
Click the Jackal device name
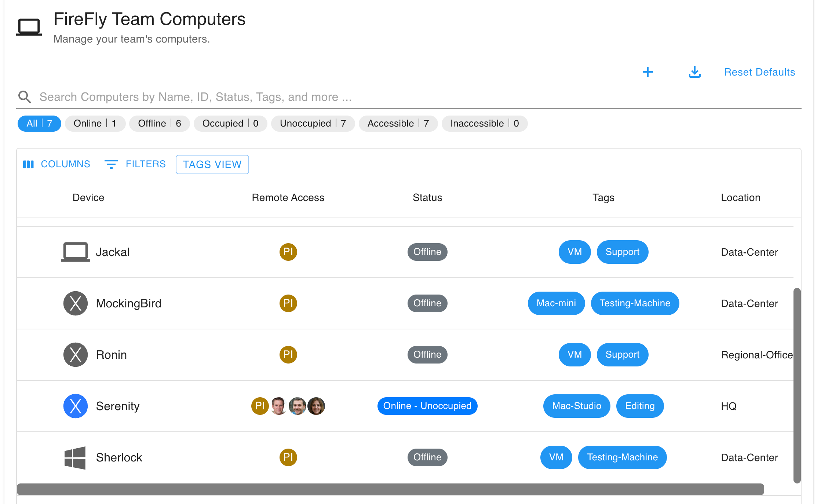tap(113, 252)
